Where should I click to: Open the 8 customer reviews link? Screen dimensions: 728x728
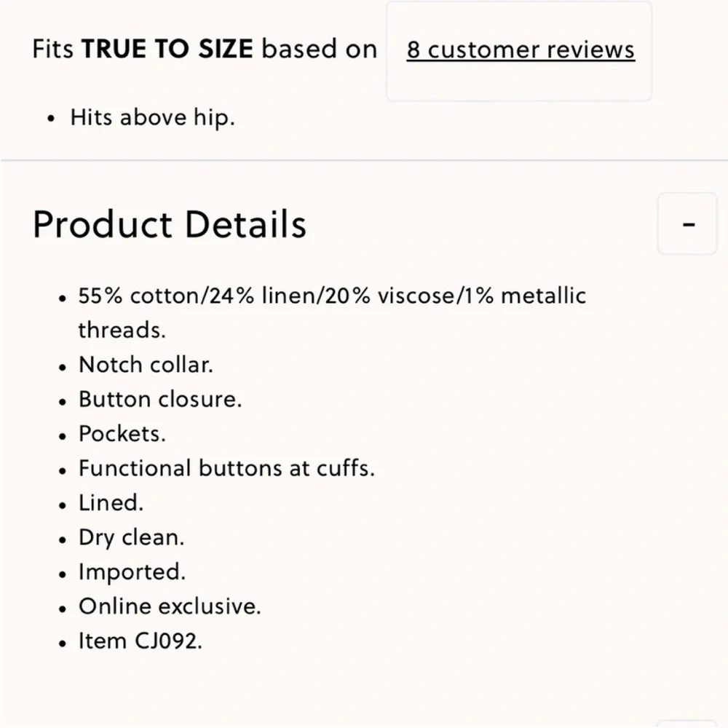pos(520,50)
